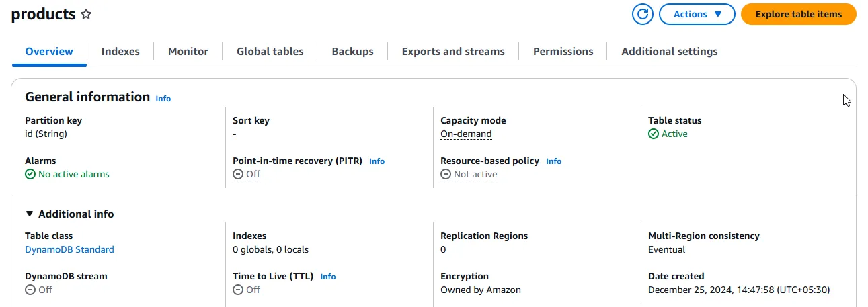Click the DynamoDB stream Off icon
Viewport: 868px width, 307px height.
(x=30, y=290)
